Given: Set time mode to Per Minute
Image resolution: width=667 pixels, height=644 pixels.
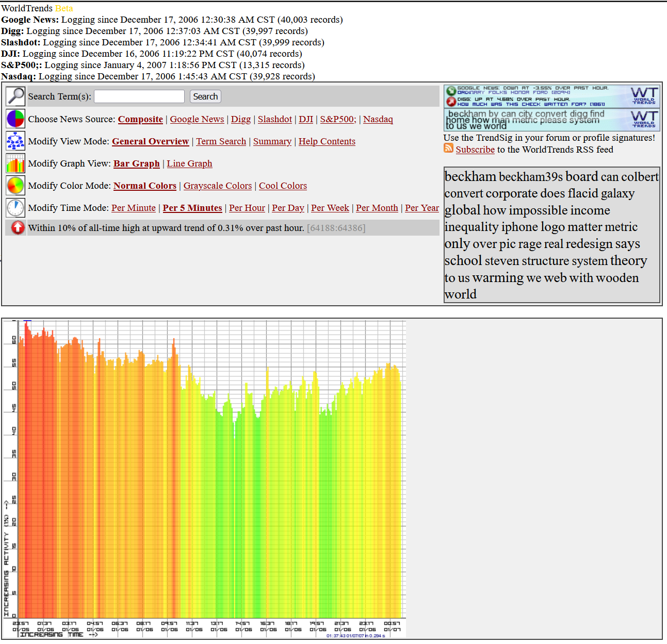Looking at the screenshot, I should click(x=134, y=208).
